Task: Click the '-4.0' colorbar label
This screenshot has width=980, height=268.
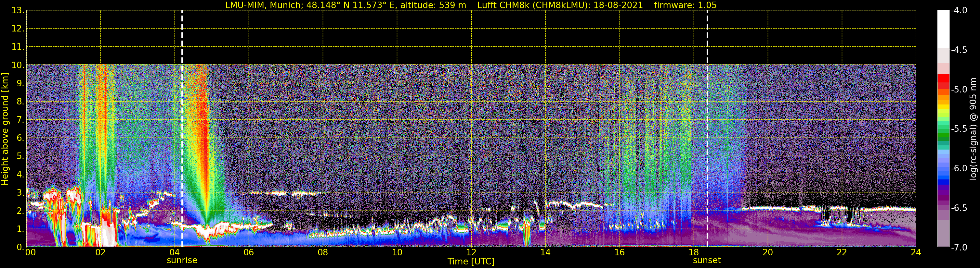Action: tap(959, 11)
